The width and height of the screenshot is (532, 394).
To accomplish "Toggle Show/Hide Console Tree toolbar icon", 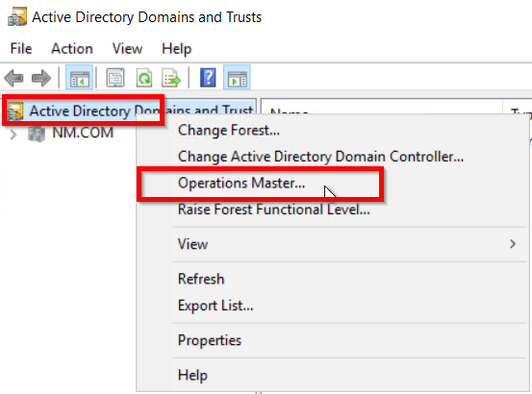I will (x=80, y=78).
